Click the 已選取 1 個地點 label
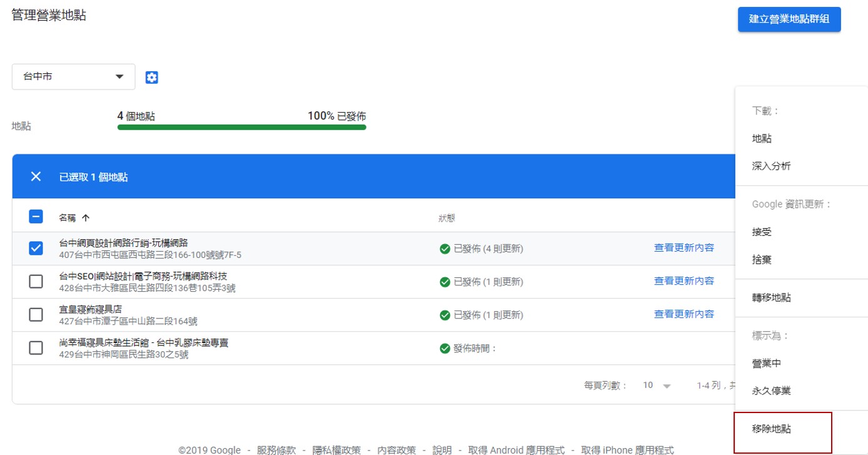Image resolution: width=868 pixels, height=455 pixels. [x=93, y=177]
